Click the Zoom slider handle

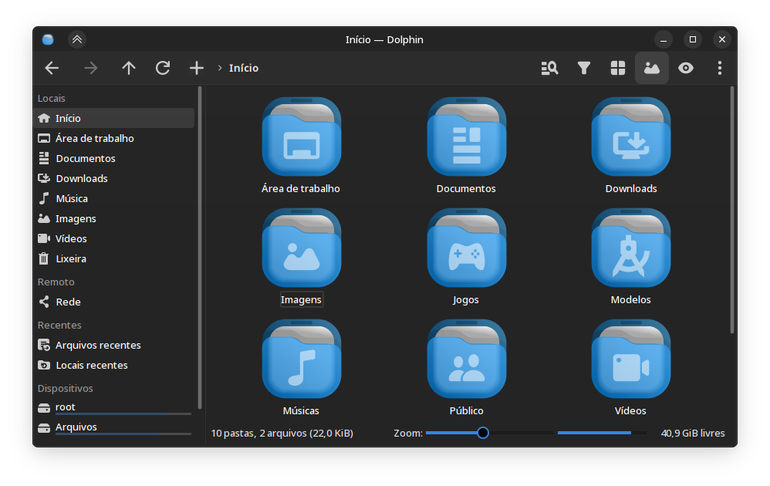point(483,432)
